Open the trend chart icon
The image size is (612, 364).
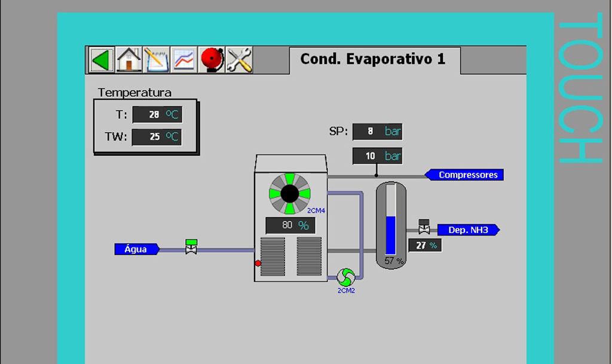pyautogui.click(x=184, y=60)
